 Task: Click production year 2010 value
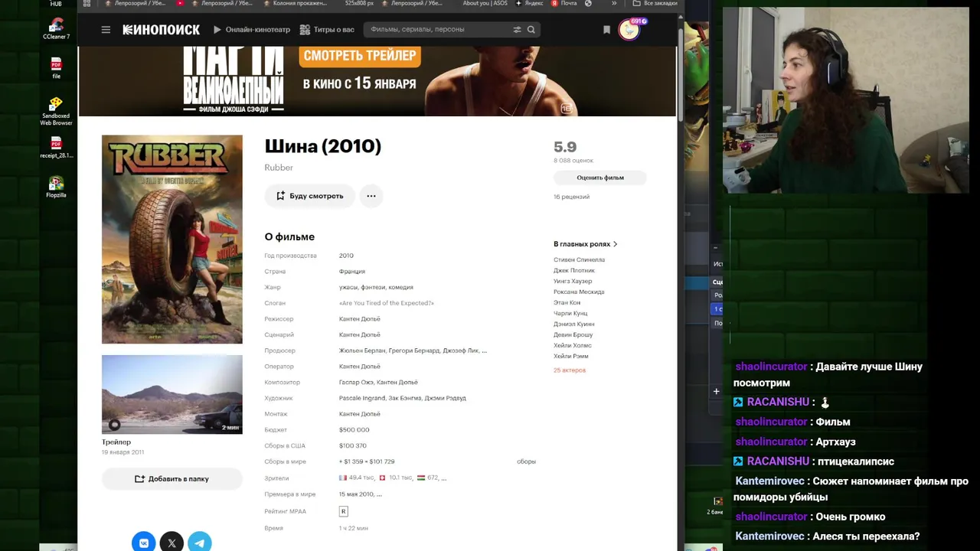click(346, 256)
